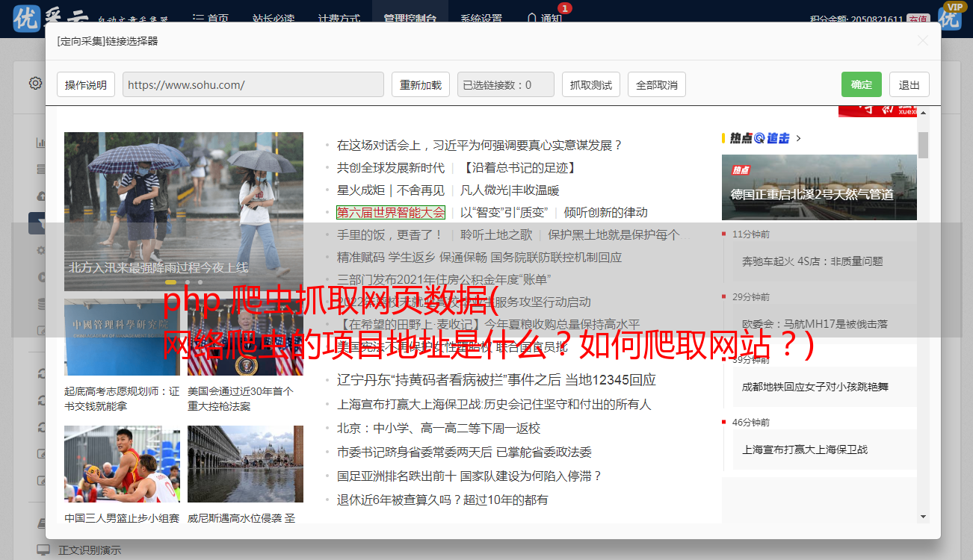Viewport: 973px width, 560px height.
Task: Open the 德国正重启北溪2号天然气管道 thumbnail
Action: 818,187
